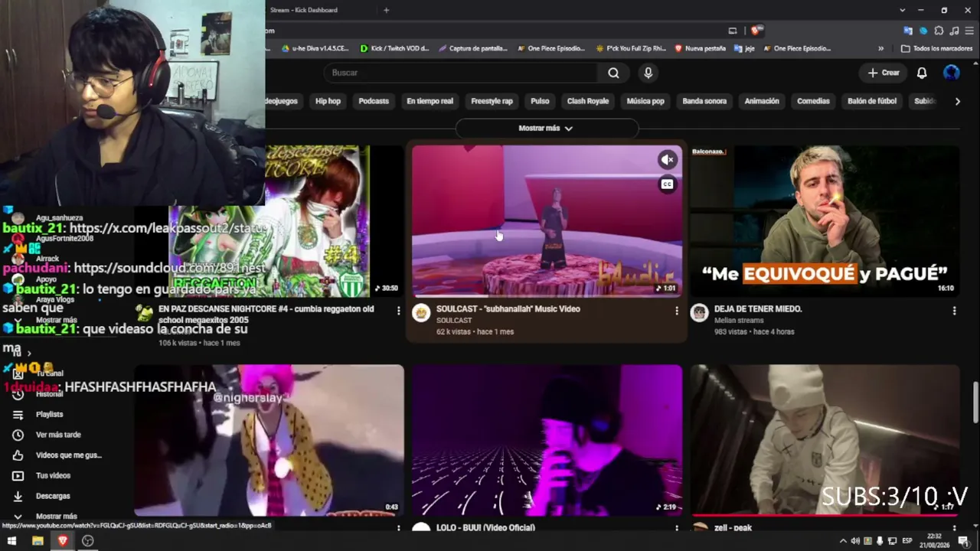Unmute the SOULCAST video preview
Screen dimensions: 980x551
668,160
